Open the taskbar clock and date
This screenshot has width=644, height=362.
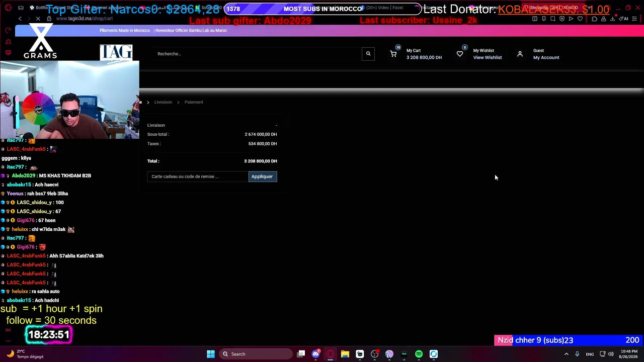(629, 354)
